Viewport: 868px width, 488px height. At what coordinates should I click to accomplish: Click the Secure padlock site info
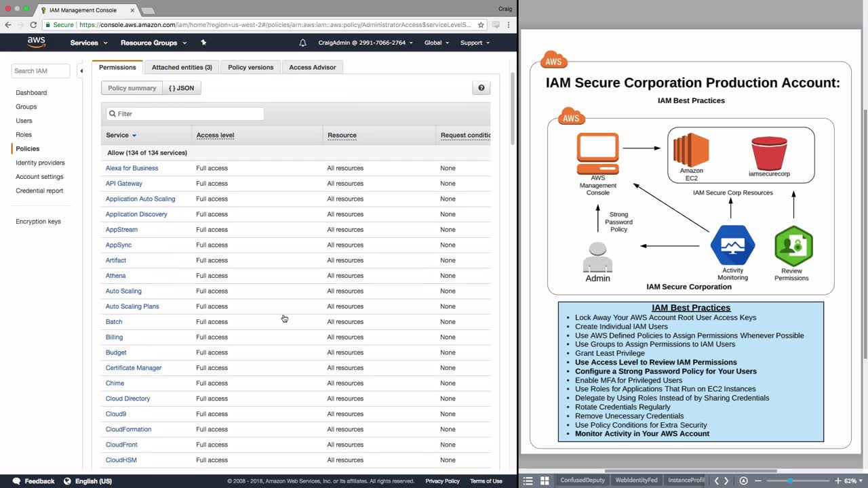click(58, 24)
